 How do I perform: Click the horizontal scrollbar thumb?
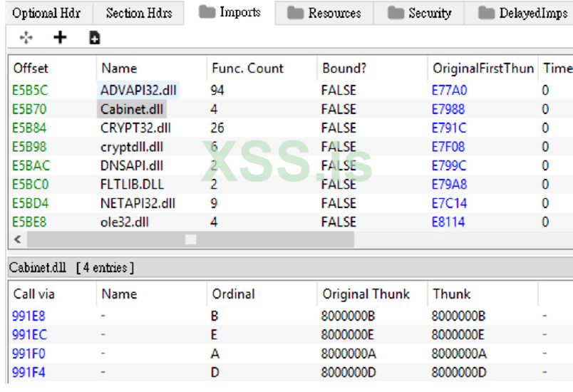coord(190,239)
